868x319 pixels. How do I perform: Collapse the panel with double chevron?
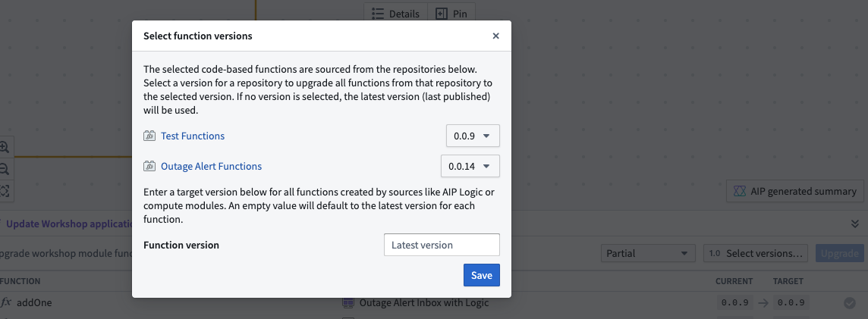[856, 224]
